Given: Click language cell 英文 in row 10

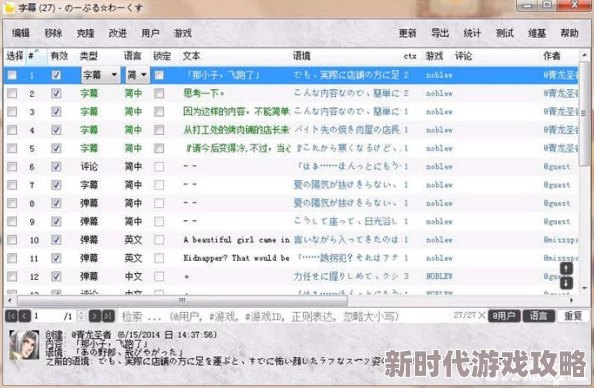Looking at the screenshot, I should [133, 240].
